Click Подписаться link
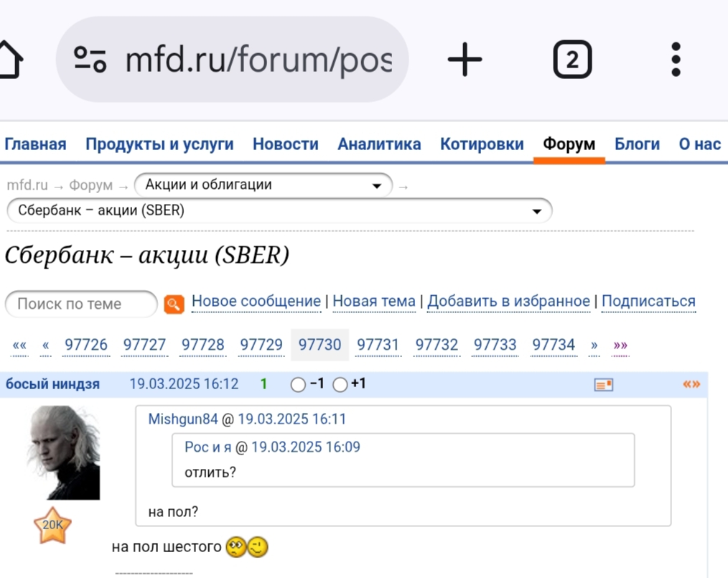 tap(648, 302)
